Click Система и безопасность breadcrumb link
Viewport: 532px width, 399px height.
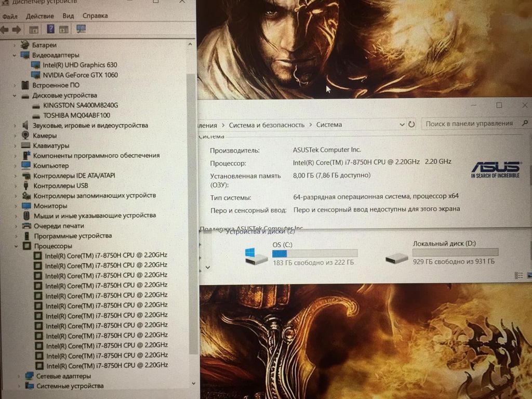pyautogui.click(x=267, y=125)
